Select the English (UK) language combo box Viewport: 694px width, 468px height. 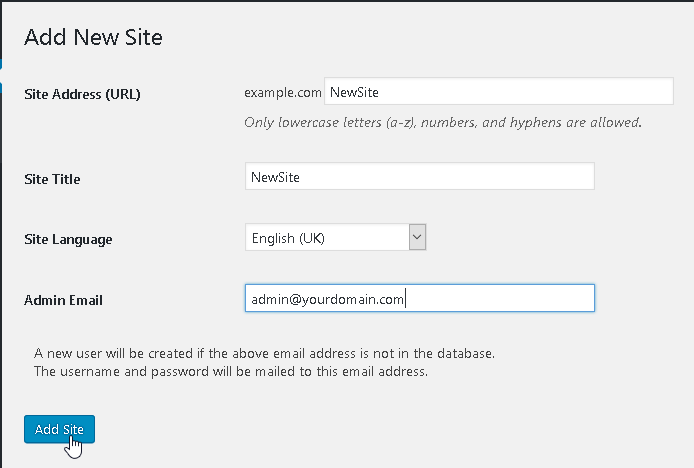point(335,237)
